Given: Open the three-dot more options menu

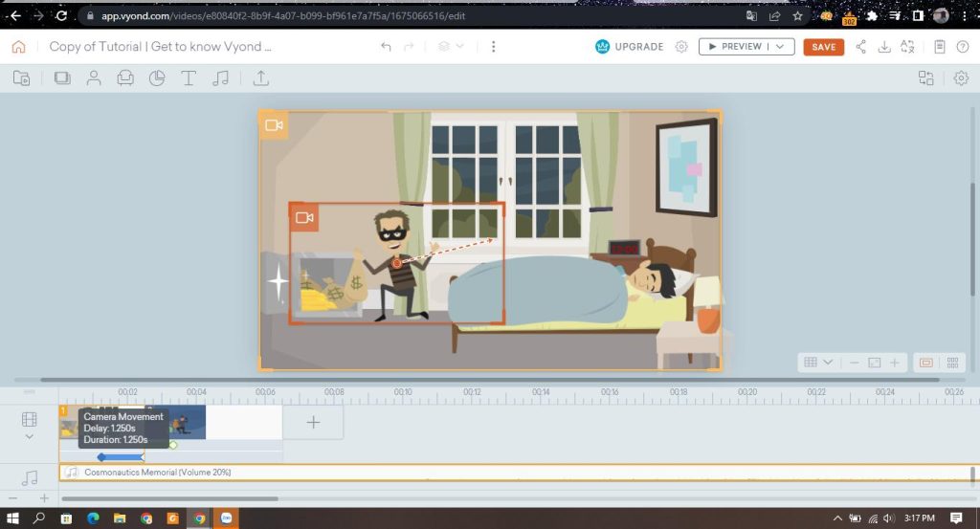Looking at the screenshot, I should pyautogui.click(x=493, y=46).
